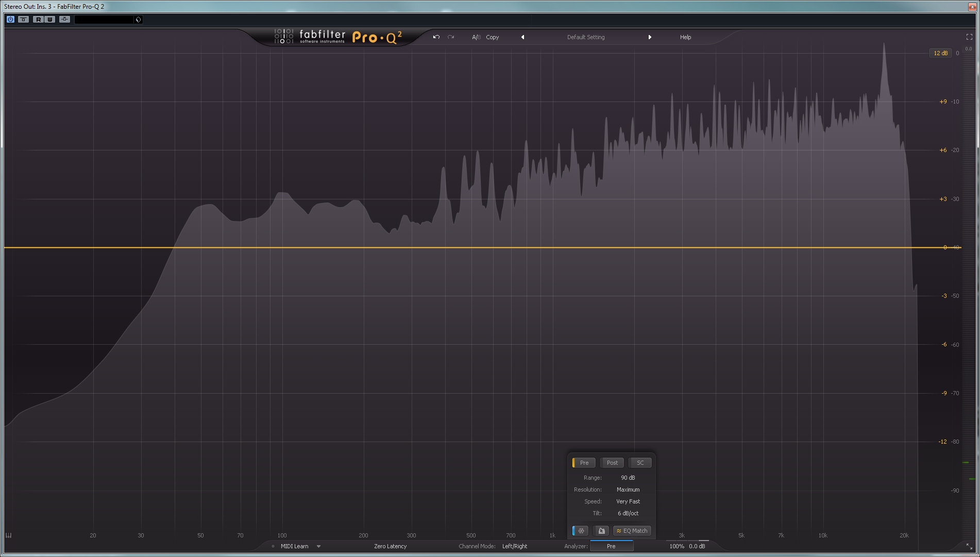Click the resize handle in bottom-right corner
980x557 pixels.
click(969, 546)
